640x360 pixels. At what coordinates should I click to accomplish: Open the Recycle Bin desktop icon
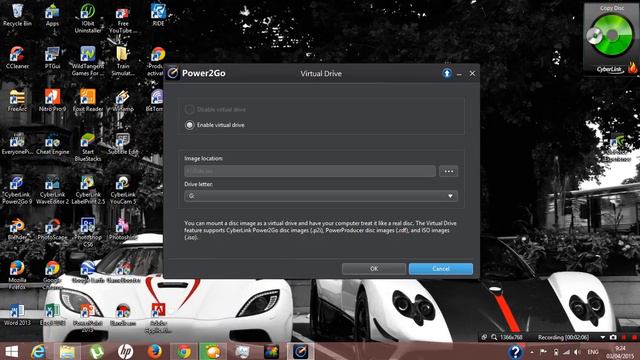tap(17, 15)
